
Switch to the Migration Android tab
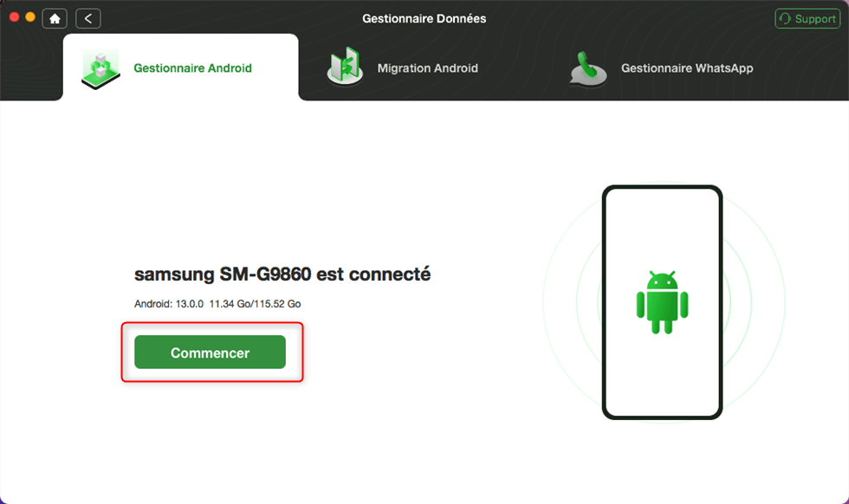click(x=402, y=68)
